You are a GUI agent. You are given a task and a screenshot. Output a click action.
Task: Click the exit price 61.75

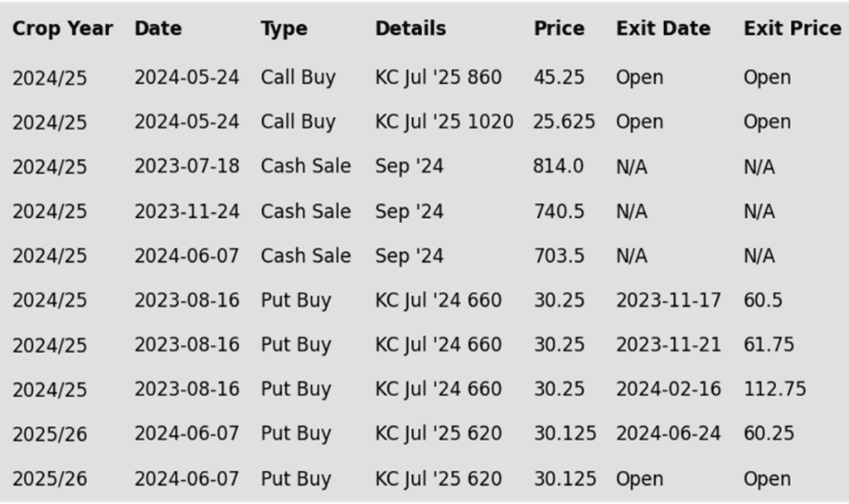[x=769, y=344]
